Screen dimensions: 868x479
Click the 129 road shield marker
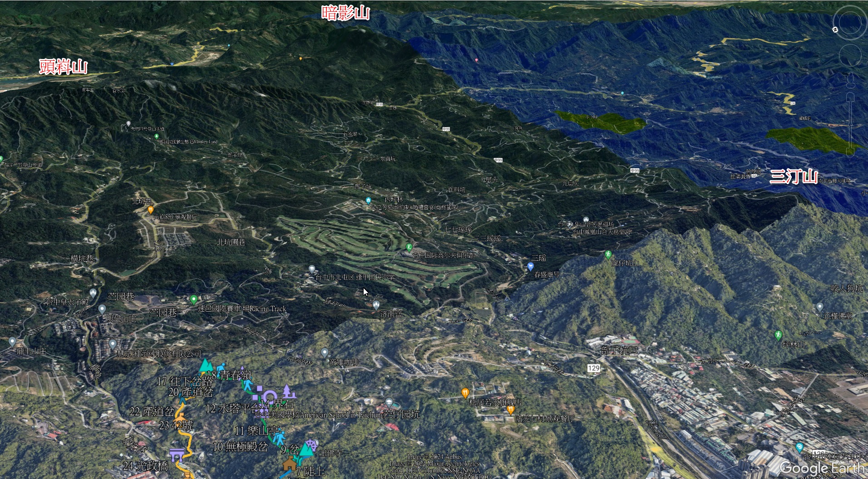(594, 368)
